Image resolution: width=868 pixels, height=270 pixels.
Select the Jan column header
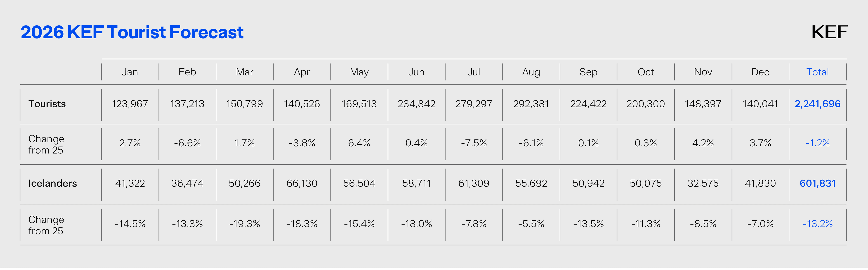[x=130, y=72]
